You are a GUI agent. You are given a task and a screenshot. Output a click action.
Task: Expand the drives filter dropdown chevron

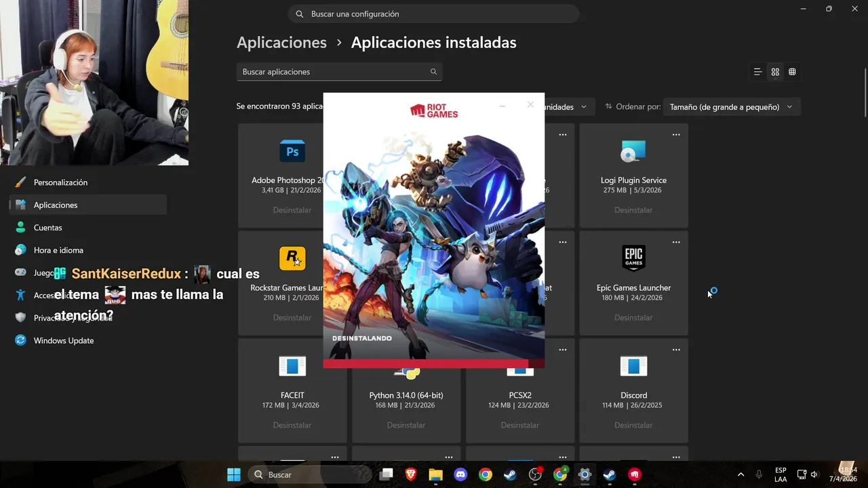coord(584,107)
